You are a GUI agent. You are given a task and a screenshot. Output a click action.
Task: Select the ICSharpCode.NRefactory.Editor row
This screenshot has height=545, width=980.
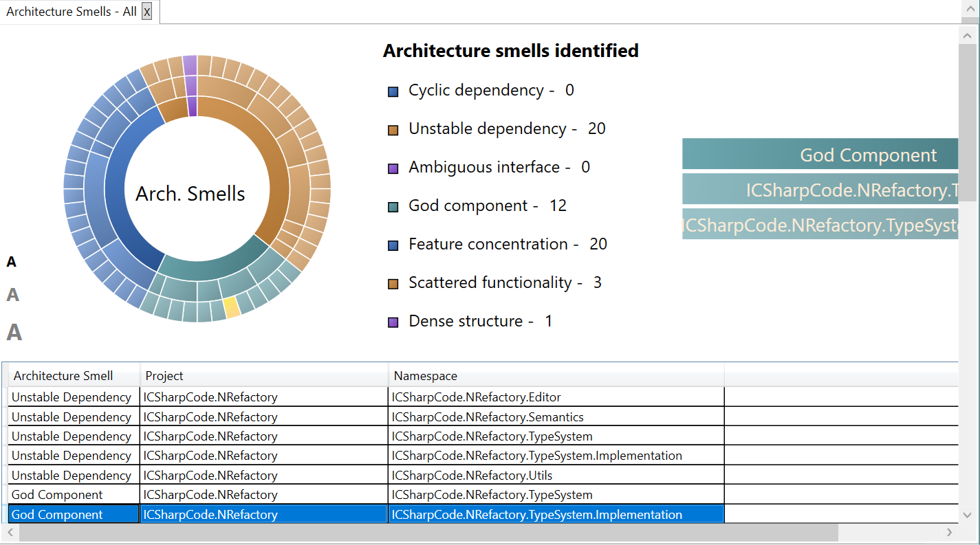476,397
